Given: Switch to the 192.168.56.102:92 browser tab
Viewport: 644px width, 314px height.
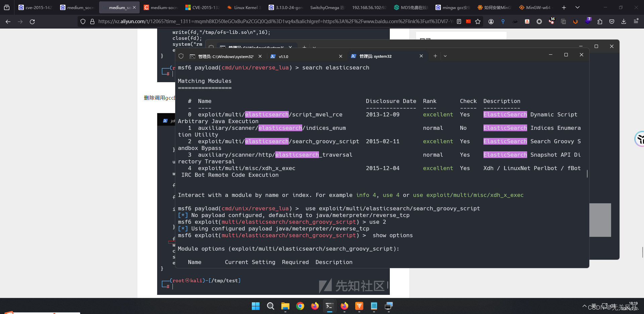Looking at the screenshot, I should (x=369, y=7).
